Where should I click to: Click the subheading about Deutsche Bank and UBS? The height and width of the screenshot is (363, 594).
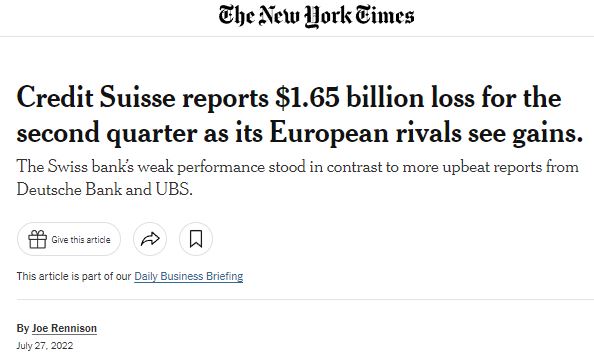(x=297, y=178)
